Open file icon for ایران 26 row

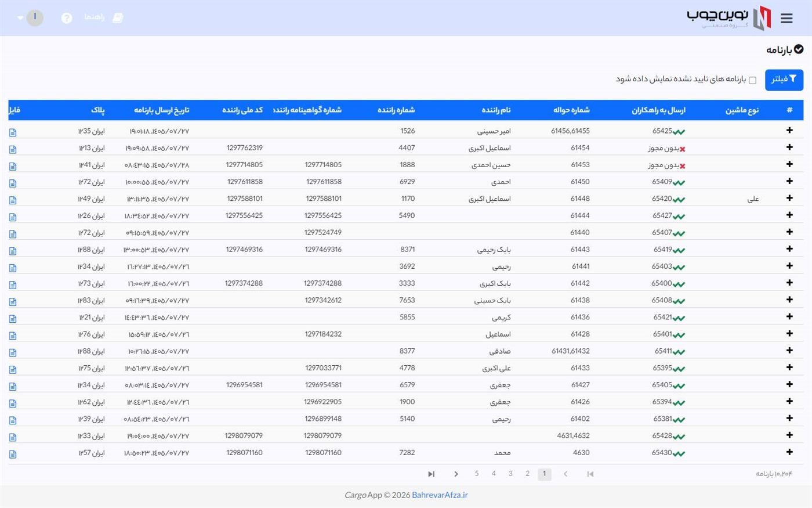point(13,217)
